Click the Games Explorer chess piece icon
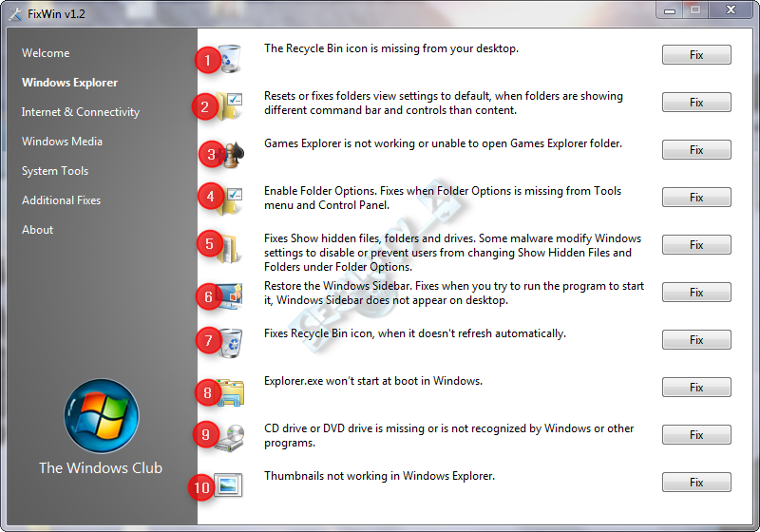 pyautogui.click(x=233, y=155)
